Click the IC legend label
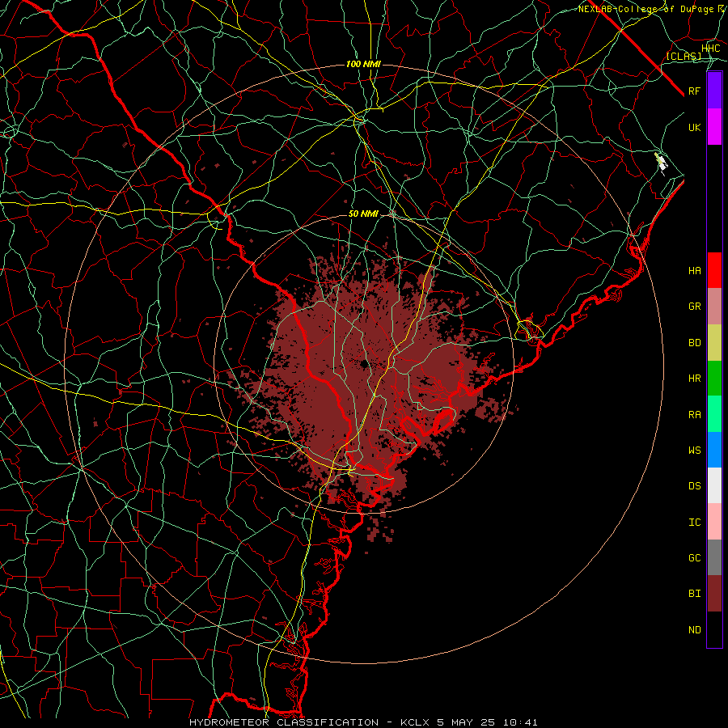The width and height of the screenshot is (728, 728). [694, 523]
